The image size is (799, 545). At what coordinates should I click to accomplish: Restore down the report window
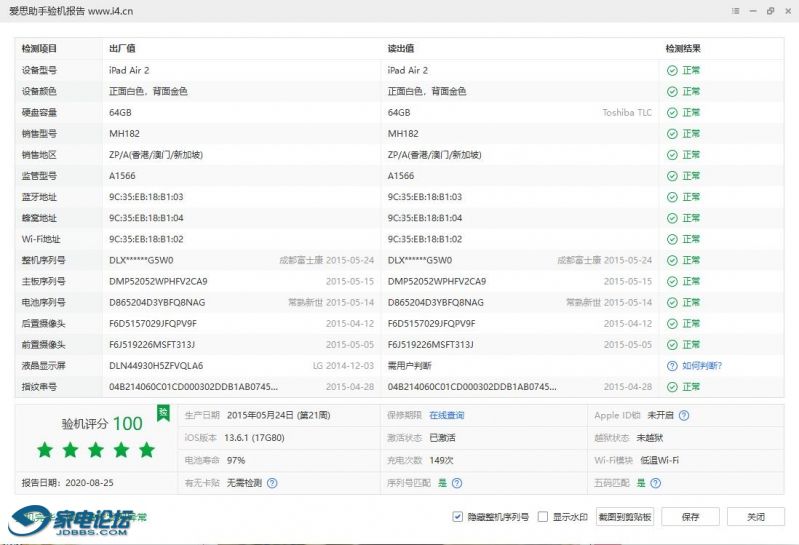pyautogui.click(x=770, y=11)
